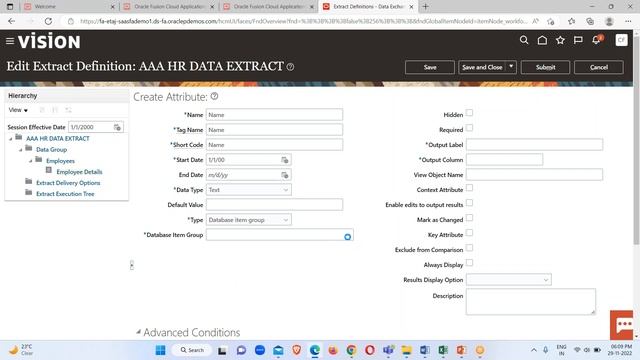The width and height of the screenshot is (640, 360).
Task: Tick the Hidden checkbox
Action: pyautogui.click(x=469, y=113)
